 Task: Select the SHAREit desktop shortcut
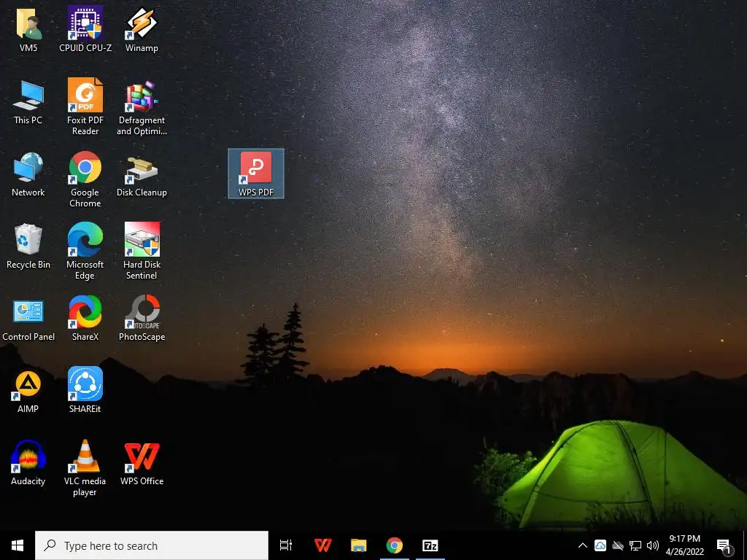(85, 391)
